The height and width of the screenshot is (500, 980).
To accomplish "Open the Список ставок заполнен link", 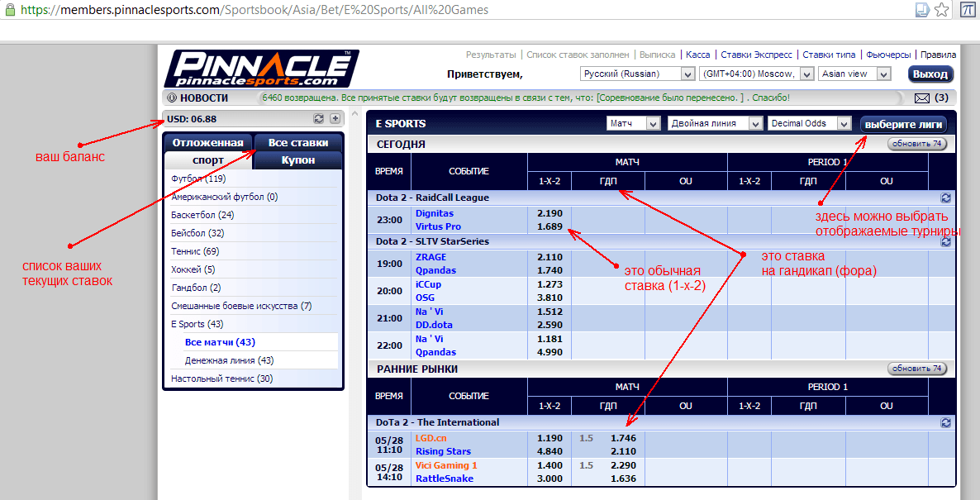I will click(578, 55).
